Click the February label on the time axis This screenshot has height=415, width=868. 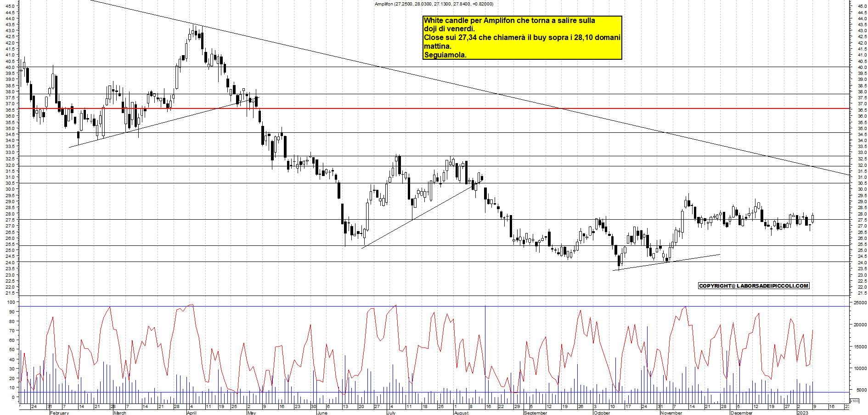pyautogui.click(x=59, y=413)
